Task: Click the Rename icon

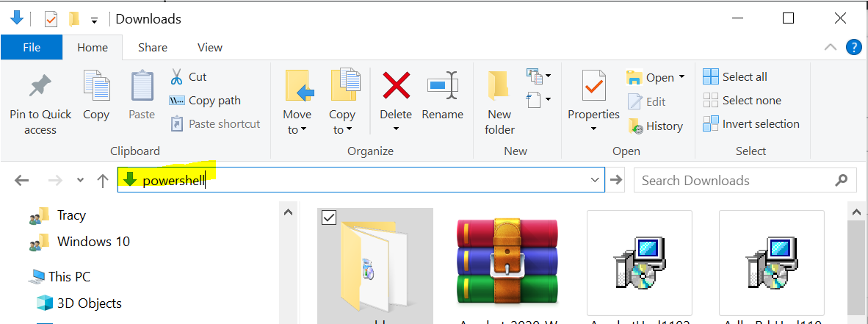Action: tap(442, 86)
